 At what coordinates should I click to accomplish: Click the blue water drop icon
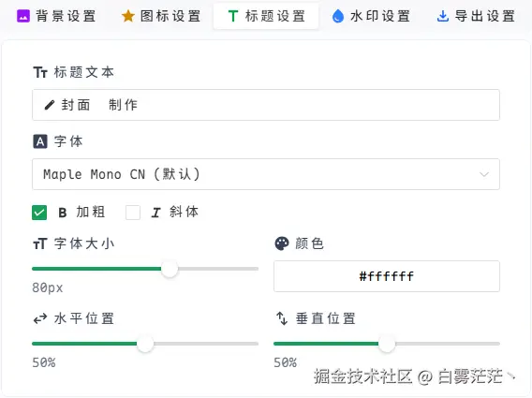pos(338,16)
